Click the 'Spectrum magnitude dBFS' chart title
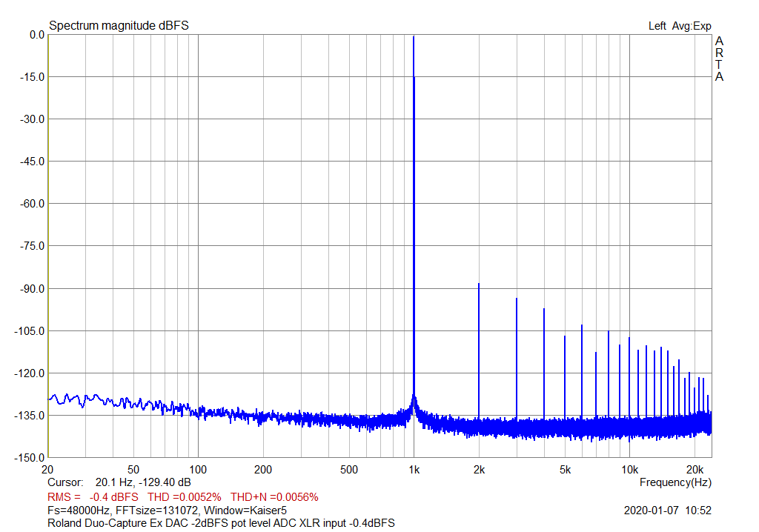759x532 pixels. 119,26
